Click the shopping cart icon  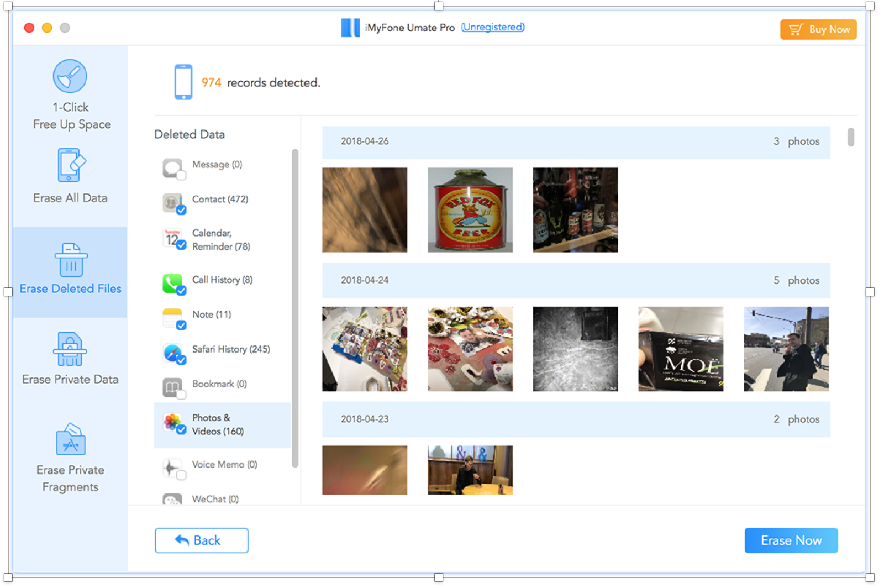(x=795, y=29)
